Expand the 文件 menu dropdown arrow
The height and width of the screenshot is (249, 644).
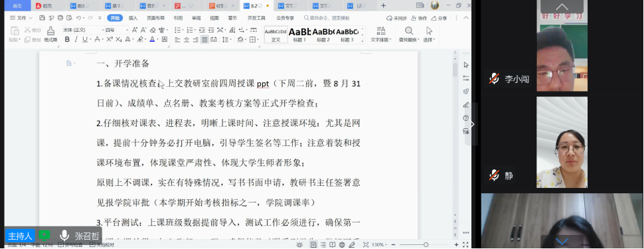(31, 18)
